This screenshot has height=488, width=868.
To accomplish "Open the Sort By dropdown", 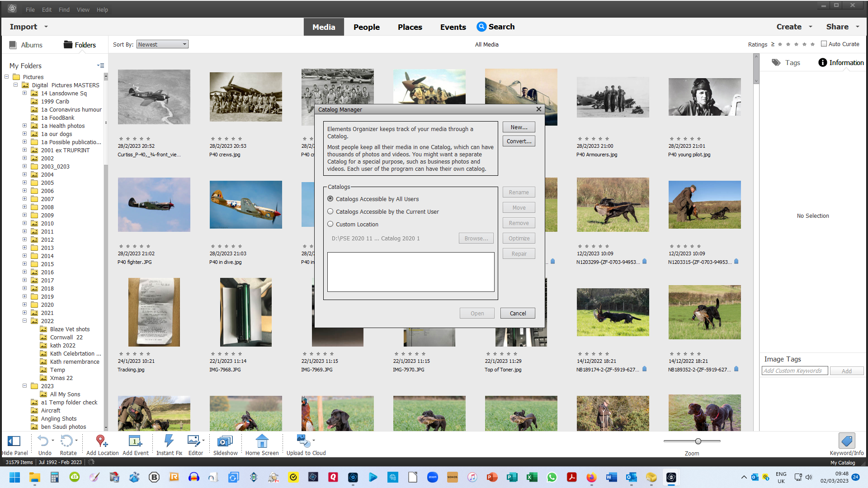I will pos(162,44).
